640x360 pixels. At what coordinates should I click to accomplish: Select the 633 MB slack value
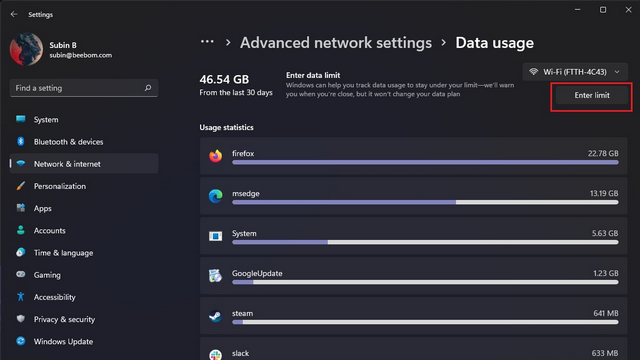605,353
